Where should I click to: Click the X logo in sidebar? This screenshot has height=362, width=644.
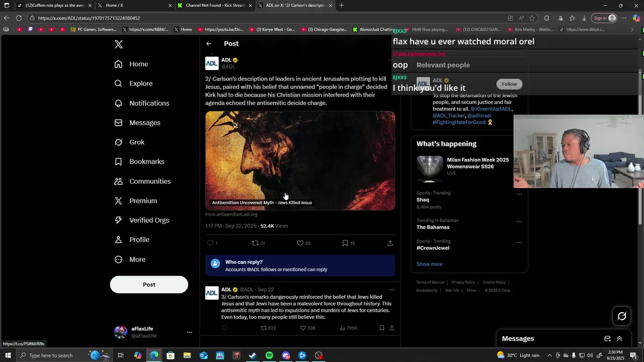click(x=119, y=44)
